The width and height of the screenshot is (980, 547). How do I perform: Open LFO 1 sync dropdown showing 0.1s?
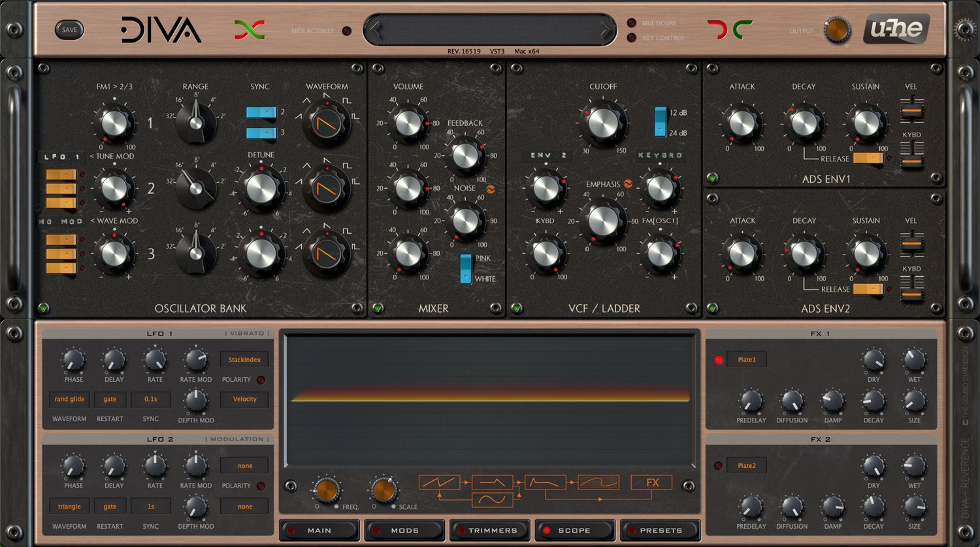point(151,399)
